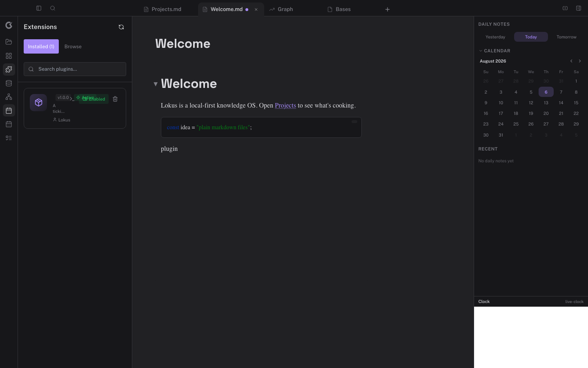Image resolution: width=588 pixels, height=368 pixels.
Task: Click the Search plugins input field
Action: coord(75,69)
